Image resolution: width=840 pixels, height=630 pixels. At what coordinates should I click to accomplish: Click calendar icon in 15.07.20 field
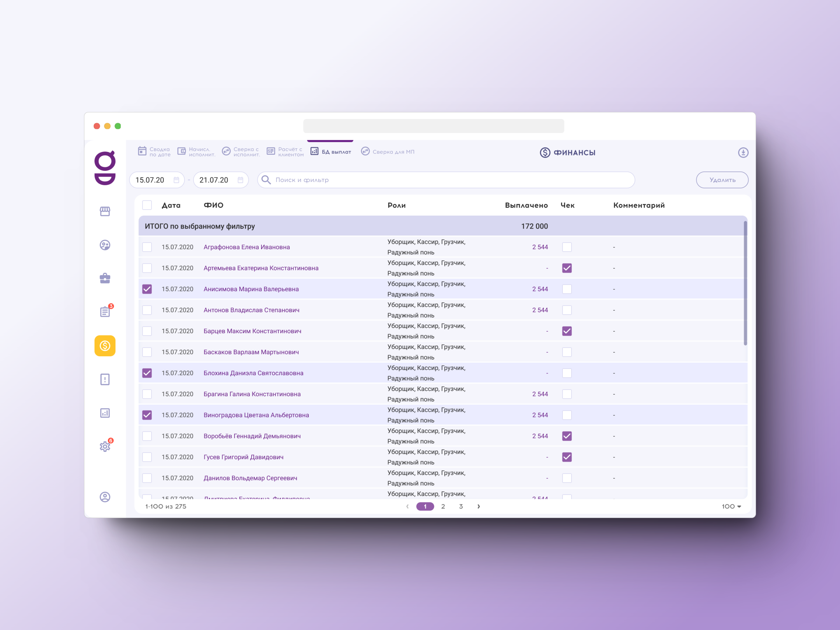pos(176,180)
